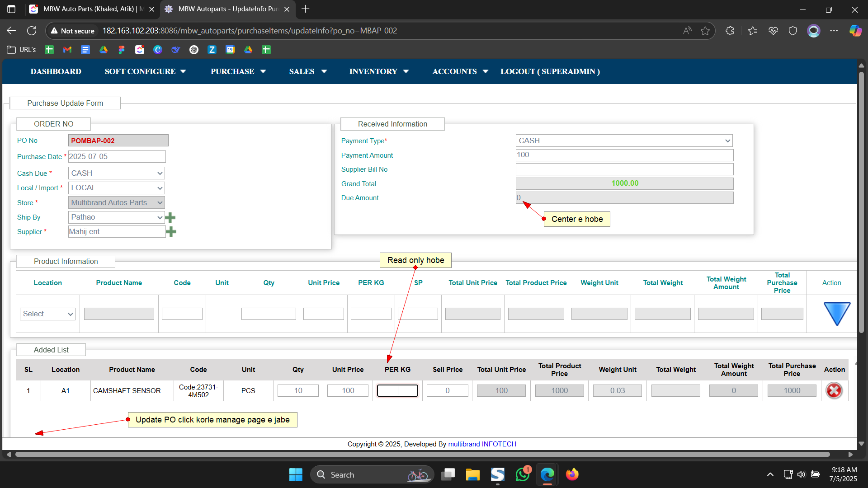Add page to favorites star icon
868x488 pixels.
pyautogui.click(x=705, y=31)
